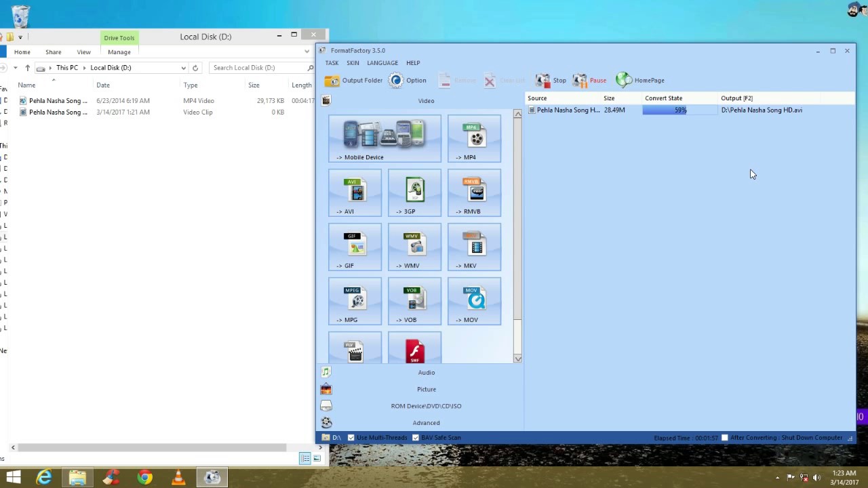Toggle the BAV Safe Scan checkbox

(416, 438)
